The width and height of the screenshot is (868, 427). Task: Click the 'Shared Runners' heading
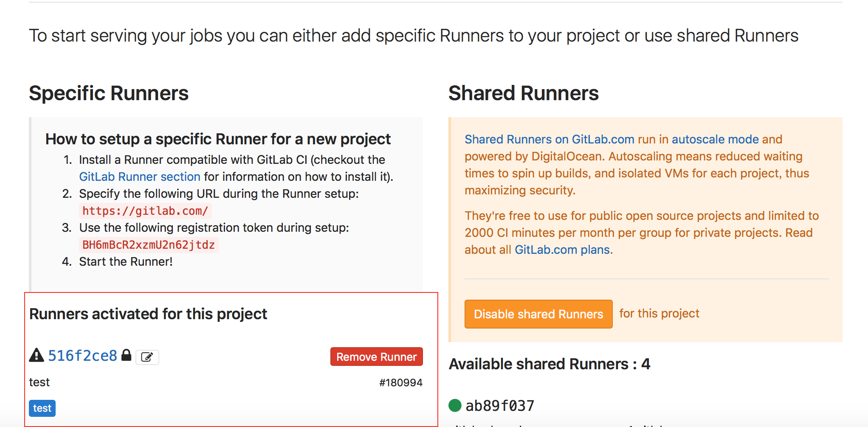(524, 93)
